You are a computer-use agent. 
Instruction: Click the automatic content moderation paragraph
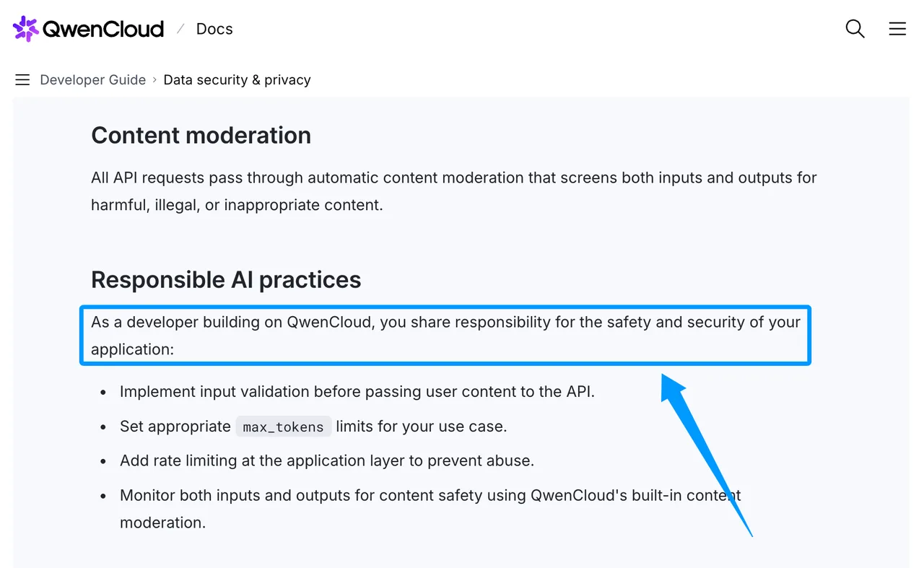coord(454,191)
